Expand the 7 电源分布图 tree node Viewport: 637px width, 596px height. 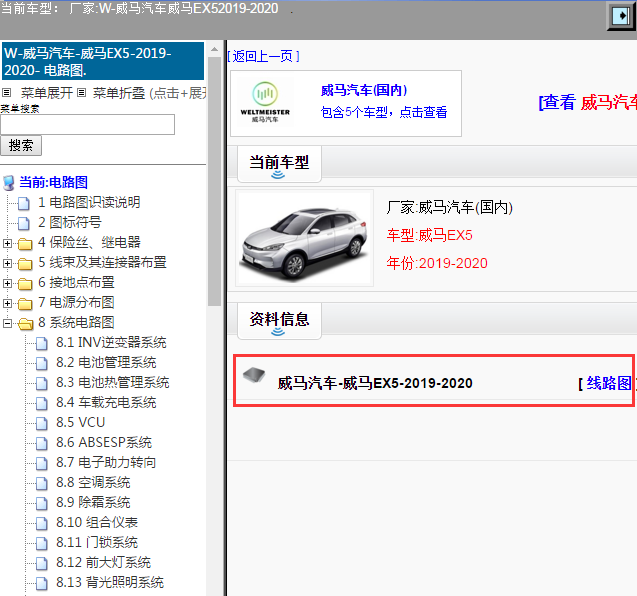[7, 303]
